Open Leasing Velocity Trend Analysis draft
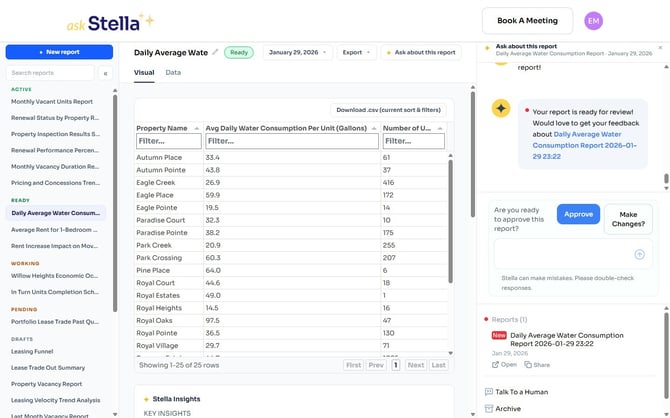The image size is (670, 418). (56, 400)
